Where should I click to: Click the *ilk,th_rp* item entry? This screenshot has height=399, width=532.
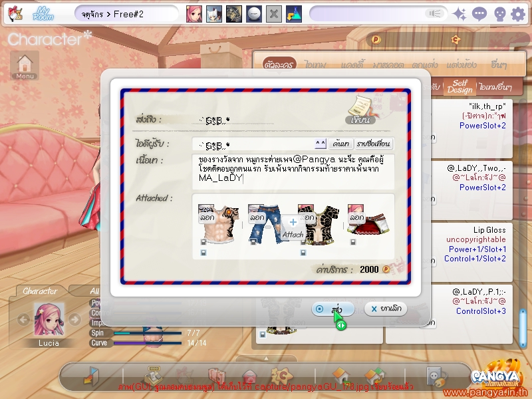[x=471, y=128]
